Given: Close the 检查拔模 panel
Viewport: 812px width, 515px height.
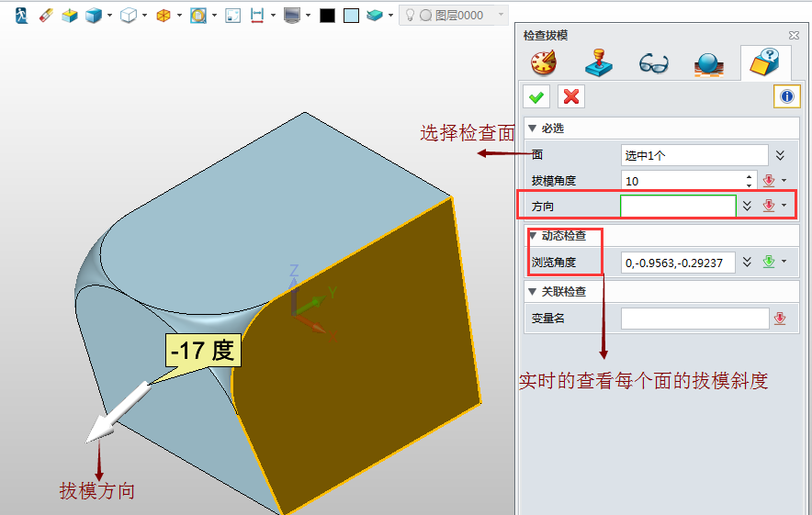Looking at the screenshot, I should click(x=794, y=36).
